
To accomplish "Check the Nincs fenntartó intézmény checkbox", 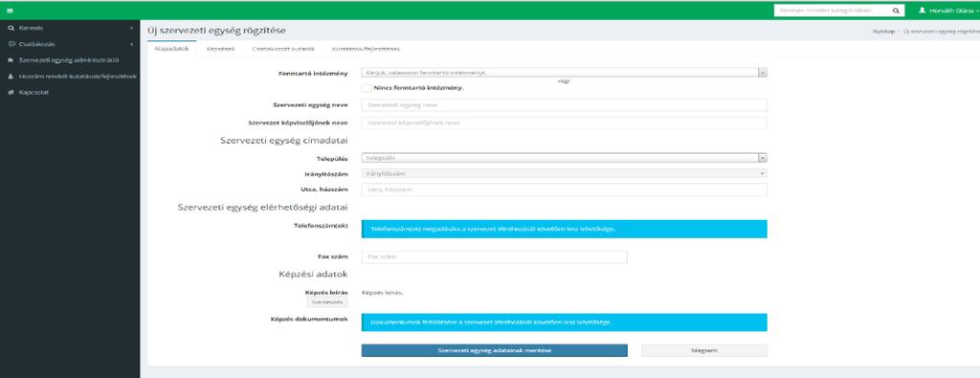I will pos(366,88).
